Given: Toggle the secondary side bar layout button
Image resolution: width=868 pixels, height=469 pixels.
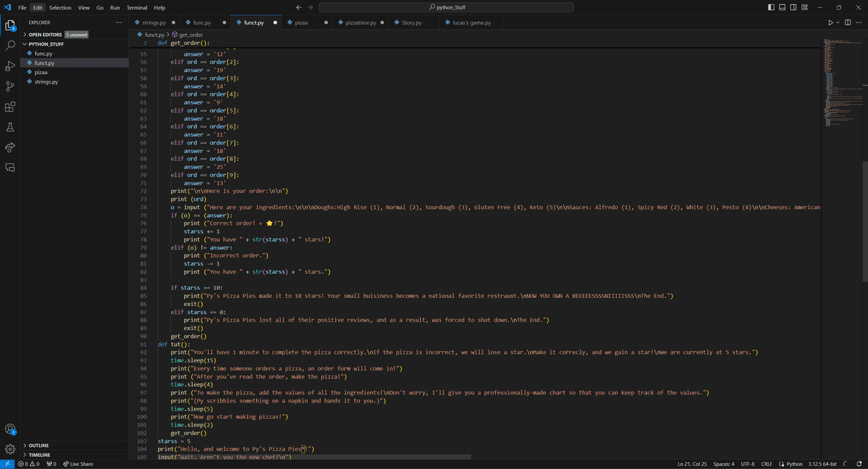Looking at the screenshot, I should [793, 7].
